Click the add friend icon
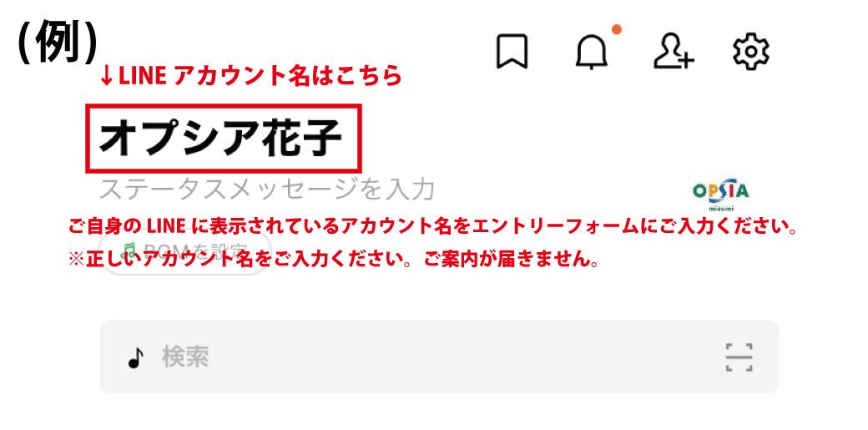 [674, 52]
